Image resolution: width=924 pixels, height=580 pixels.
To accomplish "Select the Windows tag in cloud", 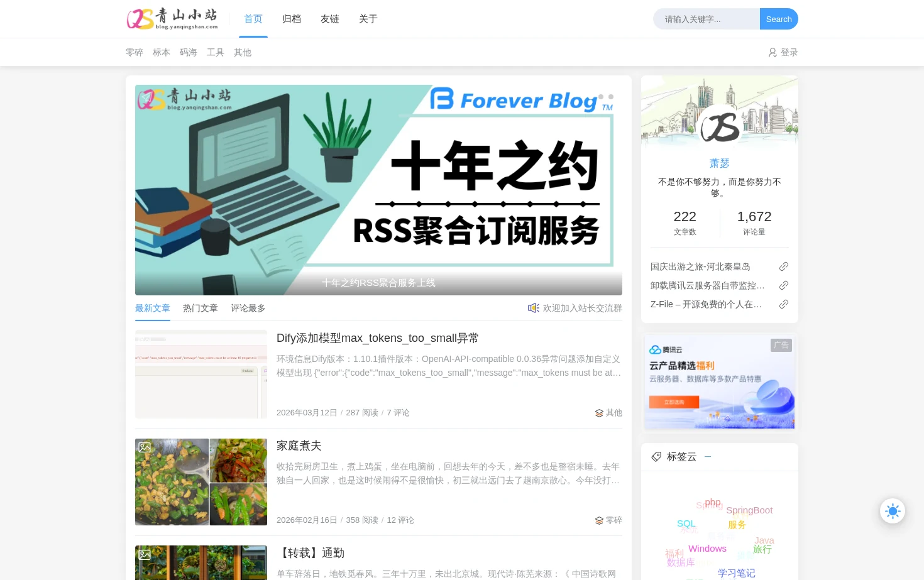I will click(x=707, y=549).
